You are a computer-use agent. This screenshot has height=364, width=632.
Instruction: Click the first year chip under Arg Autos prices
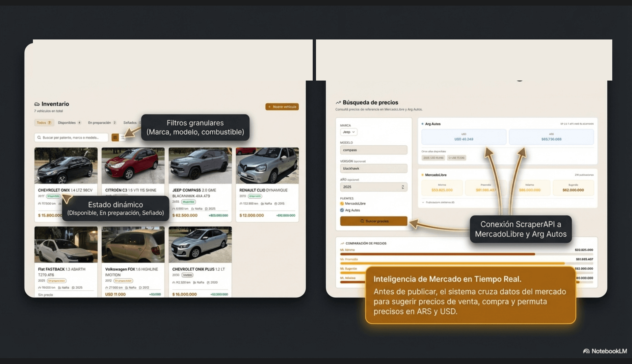click(433, 158)
